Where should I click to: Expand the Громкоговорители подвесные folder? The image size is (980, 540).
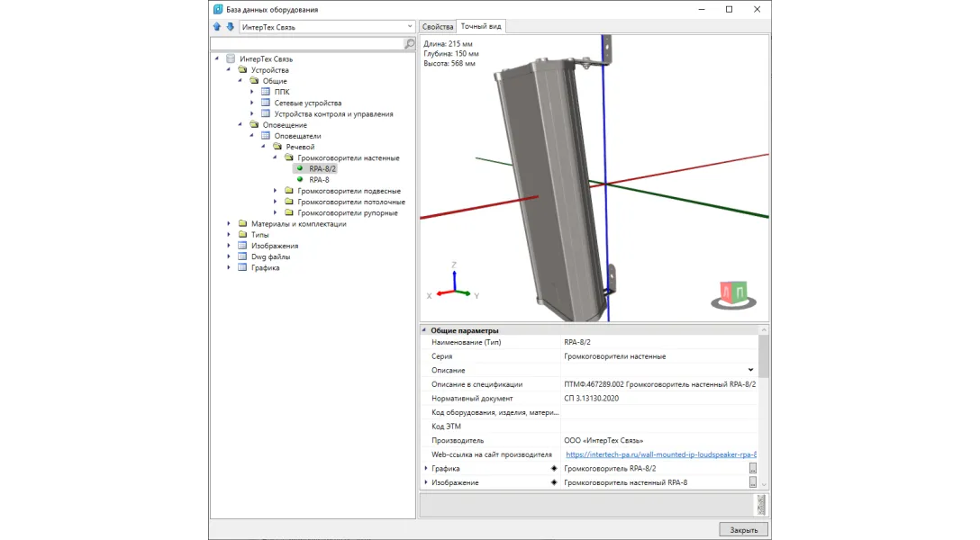click(277, 191)
